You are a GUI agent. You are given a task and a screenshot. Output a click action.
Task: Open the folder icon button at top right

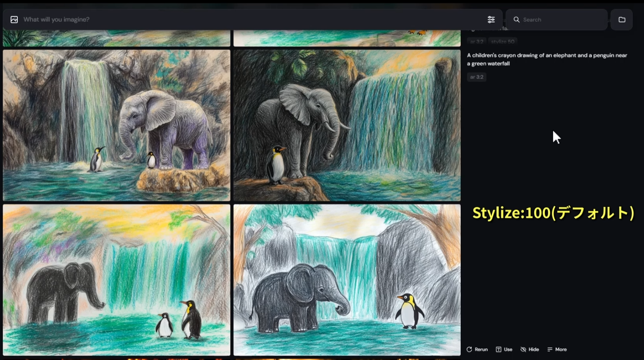pos(622,19)
